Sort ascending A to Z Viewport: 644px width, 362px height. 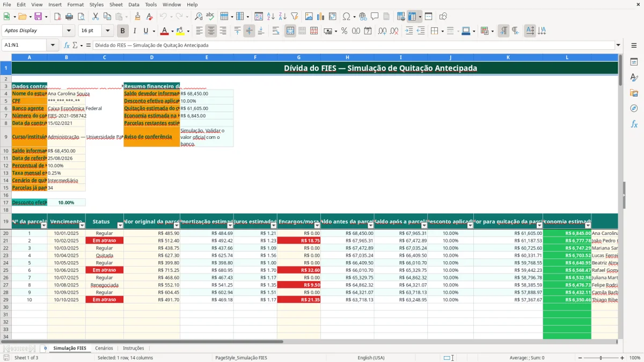[270, 17]
